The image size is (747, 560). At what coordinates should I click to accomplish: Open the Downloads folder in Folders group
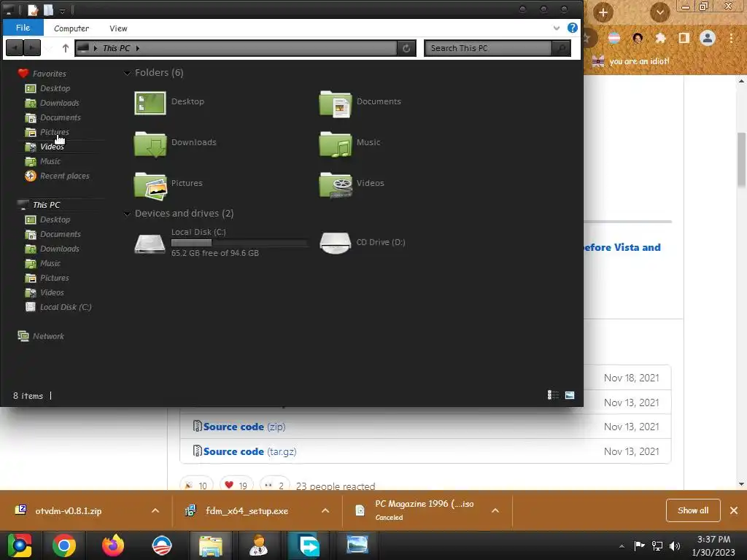150,144
